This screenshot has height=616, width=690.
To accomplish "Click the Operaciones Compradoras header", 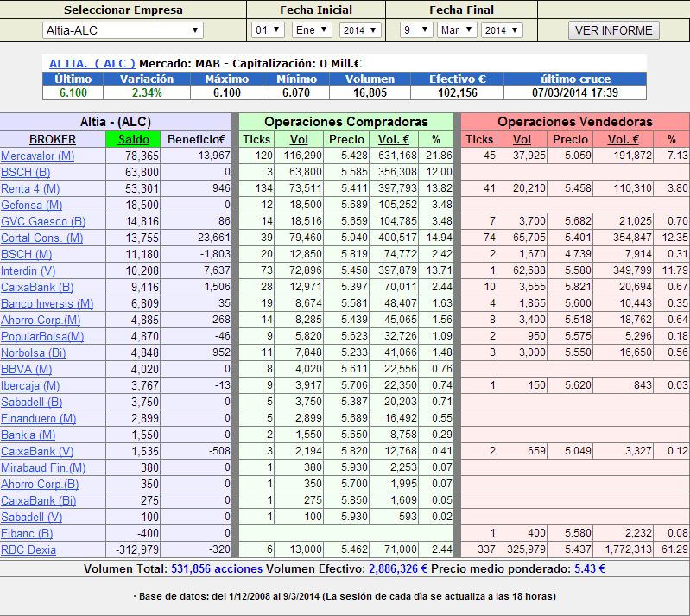I will 346,122.
